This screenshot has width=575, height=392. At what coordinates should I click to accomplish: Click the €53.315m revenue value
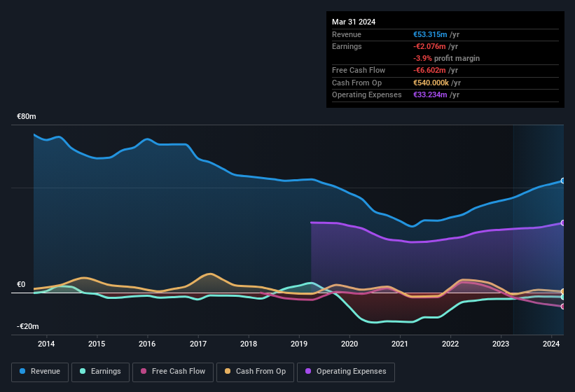coord(430,34)
